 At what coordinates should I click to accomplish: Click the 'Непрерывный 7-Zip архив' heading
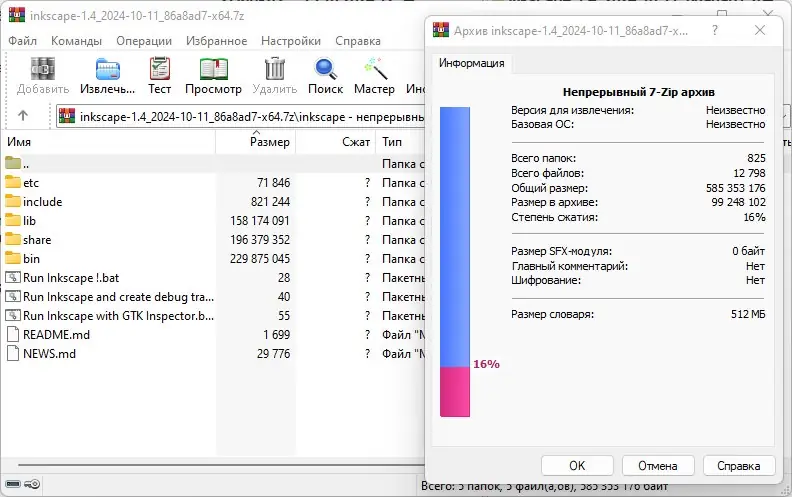point(638,92)
